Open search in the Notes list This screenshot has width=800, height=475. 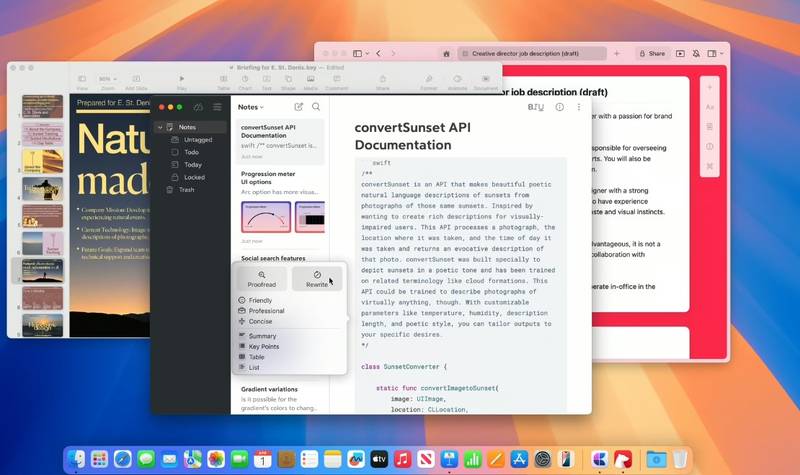[x=316, y=107]
